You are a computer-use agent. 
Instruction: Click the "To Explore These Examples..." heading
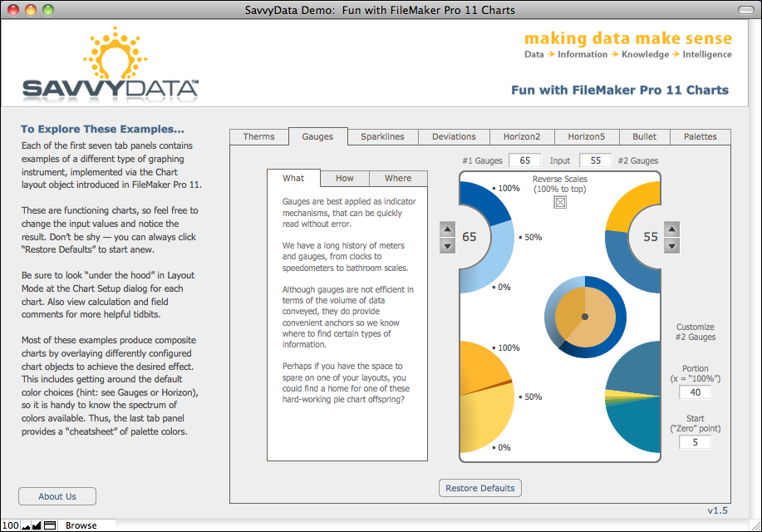[102, 129]
